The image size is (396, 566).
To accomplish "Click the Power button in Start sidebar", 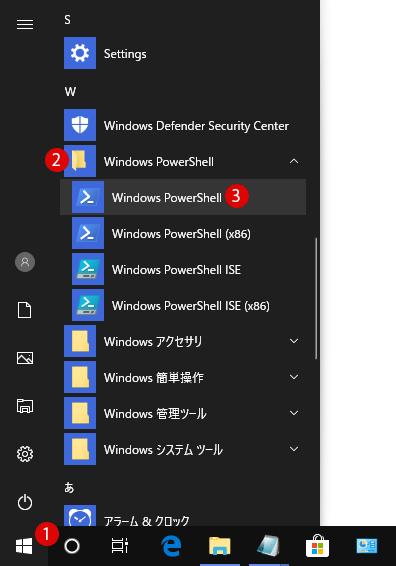I will click(x=25, y=502).
